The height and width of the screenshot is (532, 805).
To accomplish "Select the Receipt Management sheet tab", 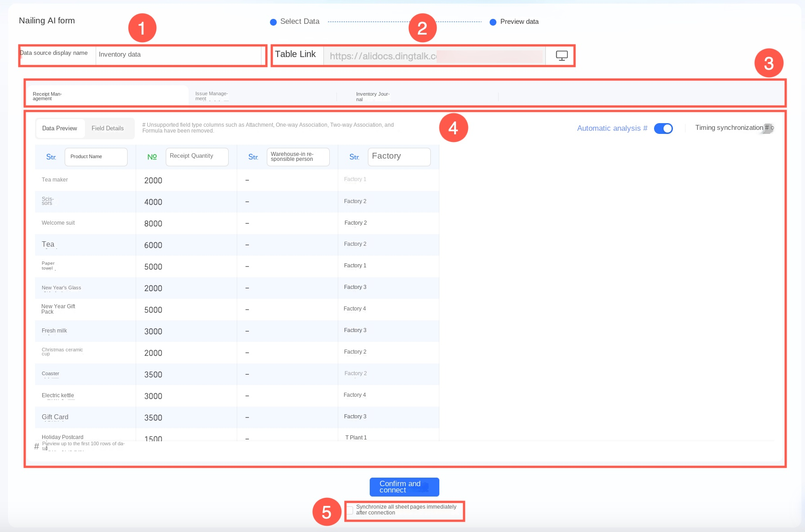I will [108, 96].
